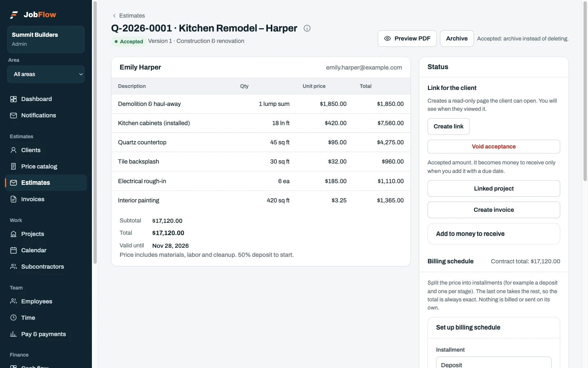Image resolution: width=588 pixels, height=368 pixels.
Task: Open Time tracking
Action: 46,318
